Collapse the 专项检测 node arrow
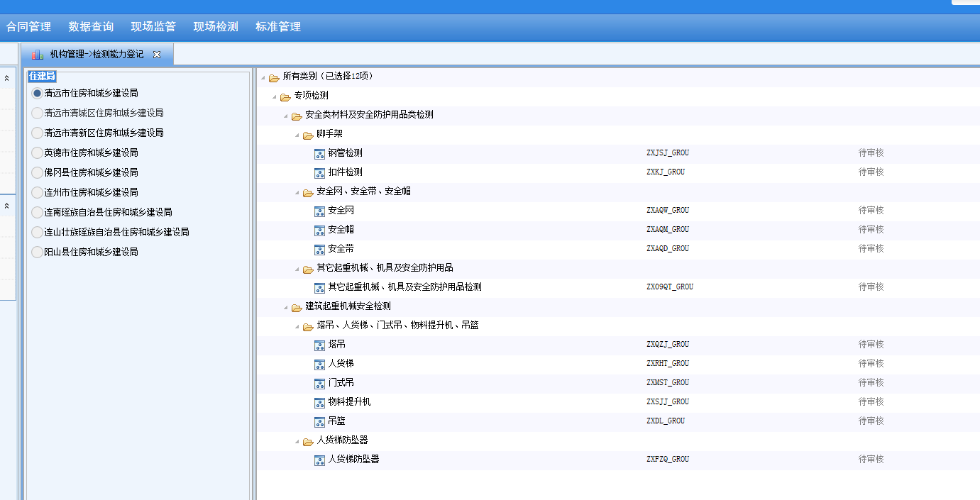 click(274, 96)
